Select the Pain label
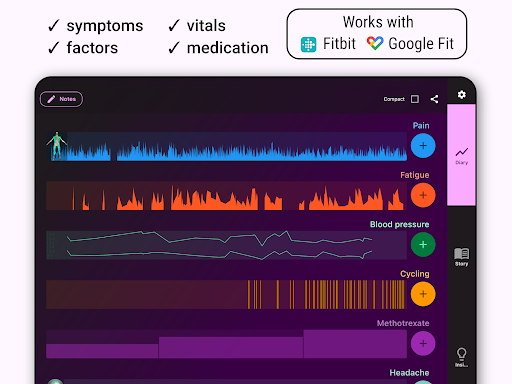This screenshot has height=384, width=512. coord(421,125)
